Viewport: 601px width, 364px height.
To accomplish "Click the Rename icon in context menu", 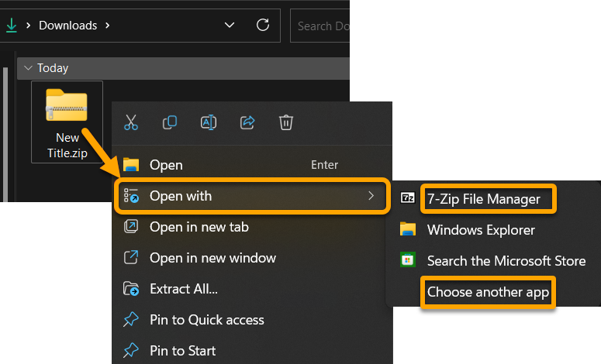I will (209, 122).
